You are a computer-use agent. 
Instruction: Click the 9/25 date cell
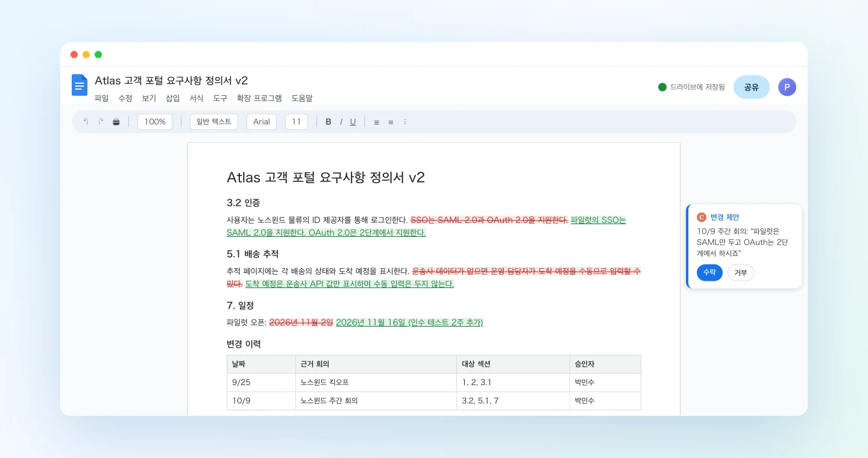(x=261, y=383)
